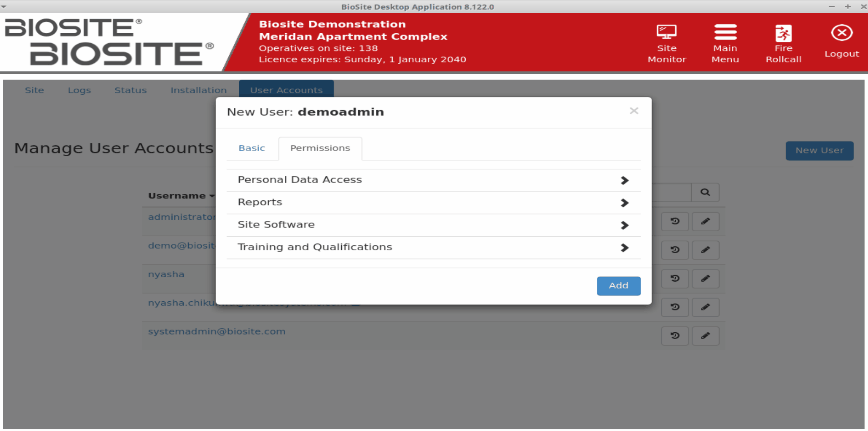
Task: Edit the administrator account with pencil icon
Action: click(705, 222)
